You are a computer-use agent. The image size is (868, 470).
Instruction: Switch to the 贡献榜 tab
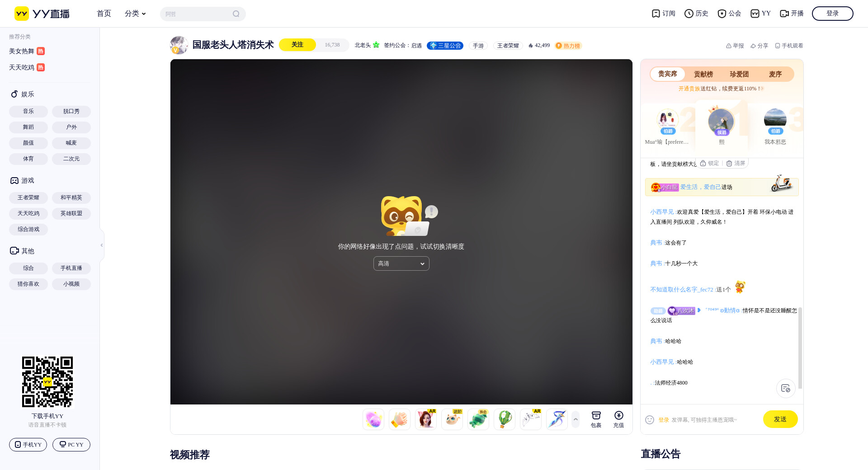click(x=703, y=74)
